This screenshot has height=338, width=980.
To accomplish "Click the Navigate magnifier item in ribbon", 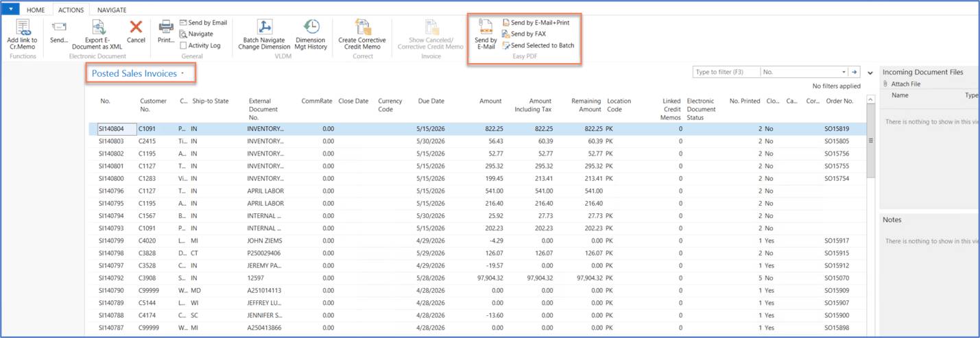I will click(x=196, y=34).
